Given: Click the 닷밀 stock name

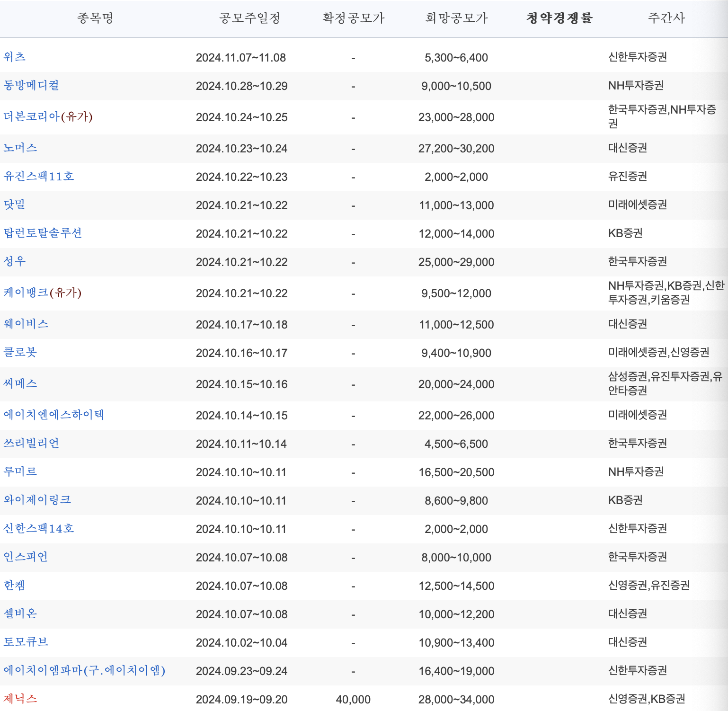Looking at the screenshot, I should click(x=14, y=204).
